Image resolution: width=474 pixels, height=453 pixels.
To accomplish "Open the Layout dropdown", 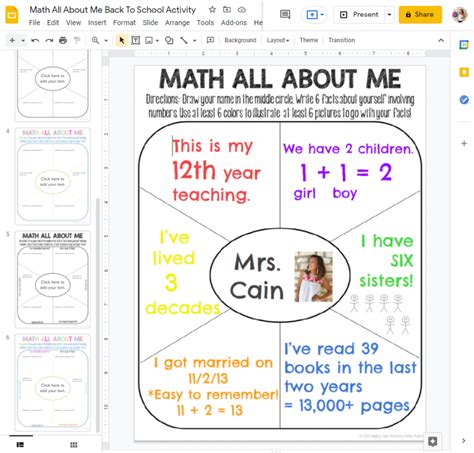I will [x=278, y=40].
